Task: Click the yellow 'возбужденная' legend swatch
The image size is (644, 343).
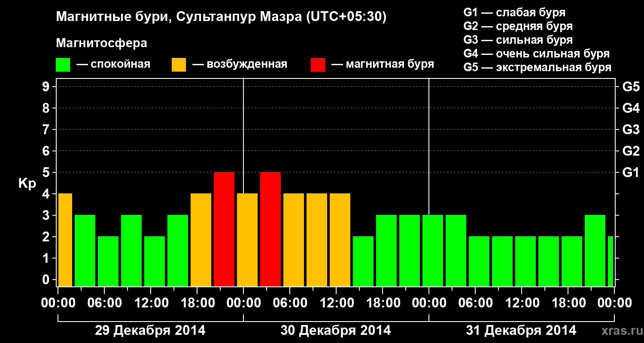Action: coord(179,65)
